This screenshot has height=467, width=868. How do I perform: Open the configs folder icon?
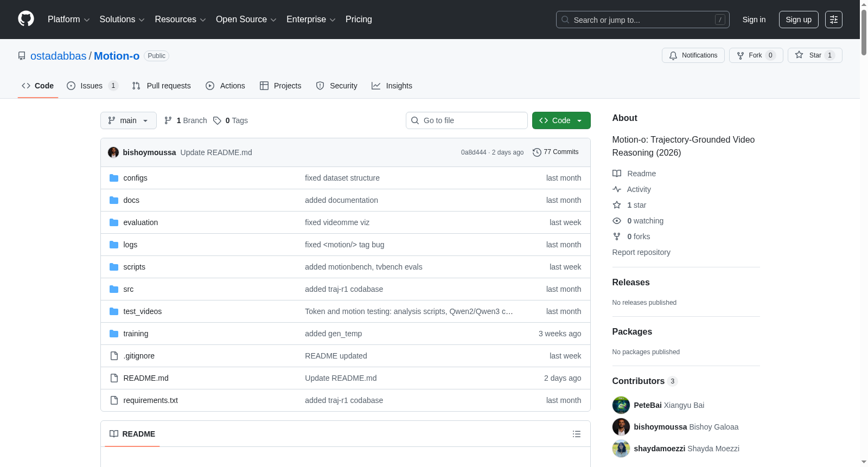pos(114,178)
